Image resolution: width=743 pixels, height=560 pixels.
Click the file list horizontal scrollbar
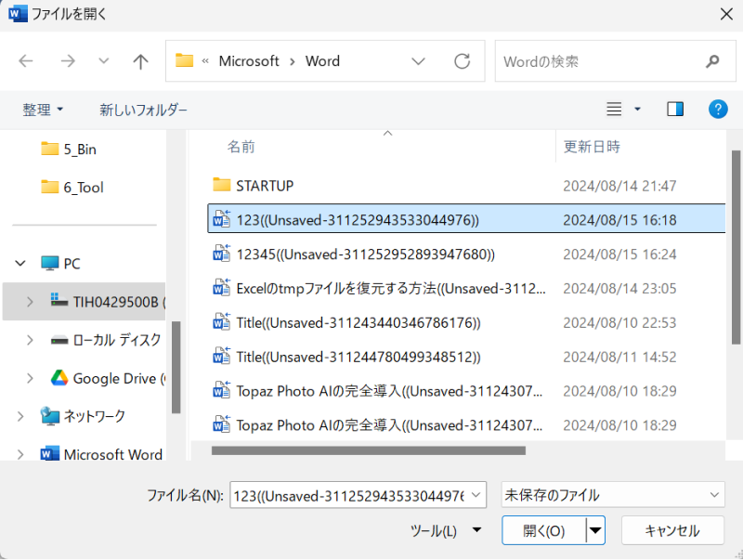click(x=368, y=450)
